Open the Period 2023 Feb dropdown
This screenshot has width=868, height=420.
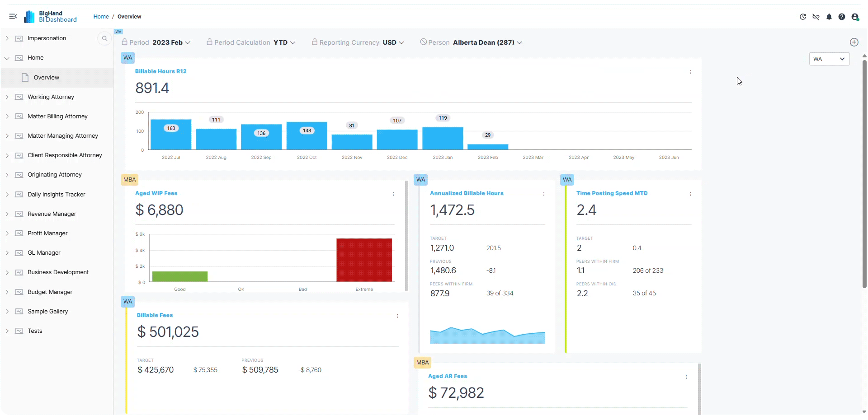171,42
